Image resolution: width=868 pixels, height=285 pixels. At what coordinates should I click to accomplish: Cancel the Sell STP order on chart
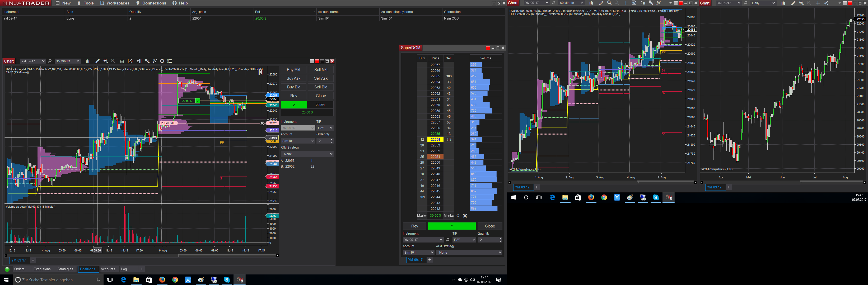click(x=262, y=123)
